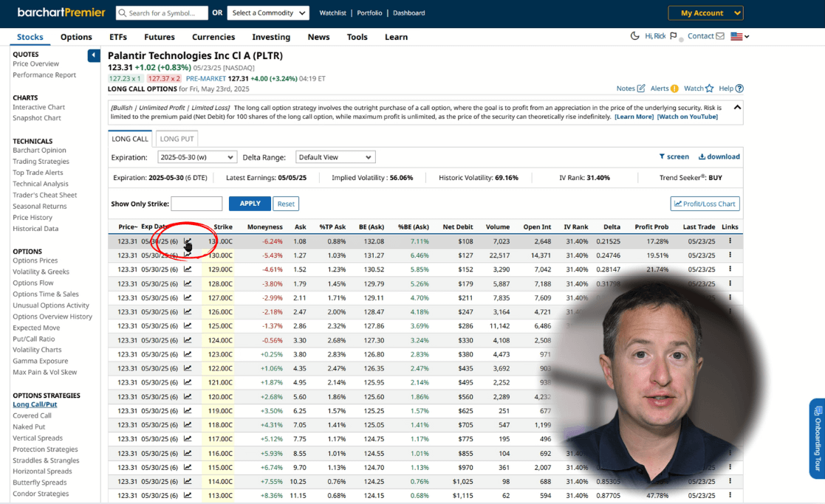Switch to the Long Put tab

[x=177, y=139]
